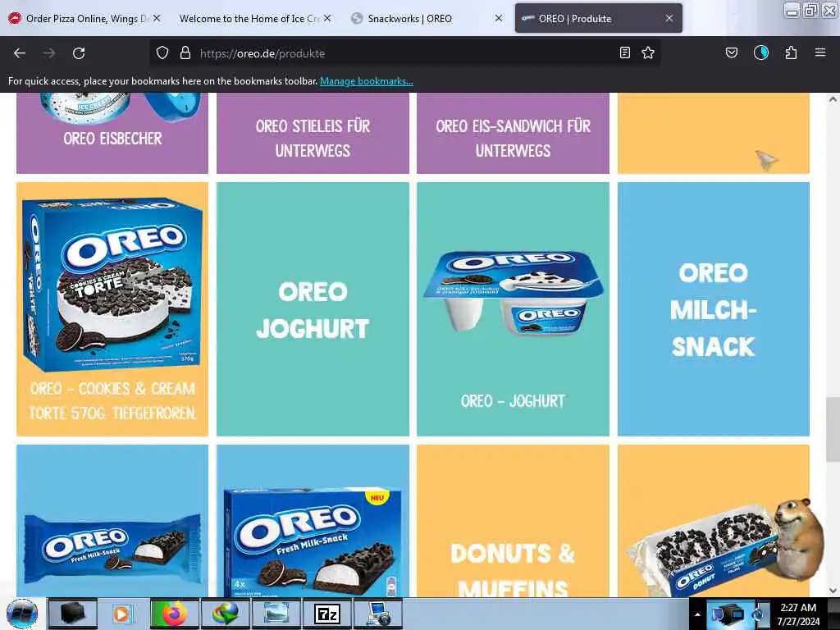The width and height of the screenshot is (840, 630).
Task: Show hidden system tray icons arrow
Action: coord(697,614)
